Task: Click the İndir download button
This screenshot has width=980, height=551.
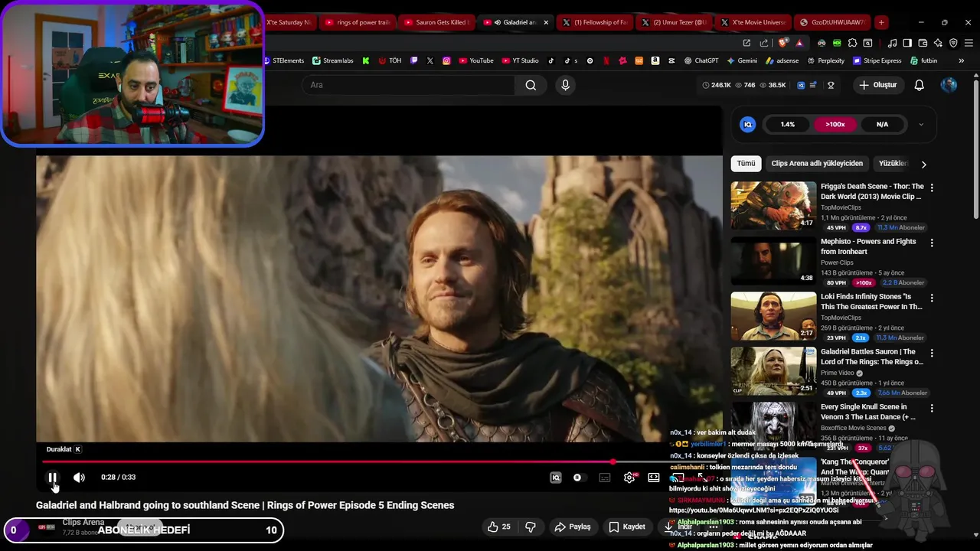Action: pos(678,527)
